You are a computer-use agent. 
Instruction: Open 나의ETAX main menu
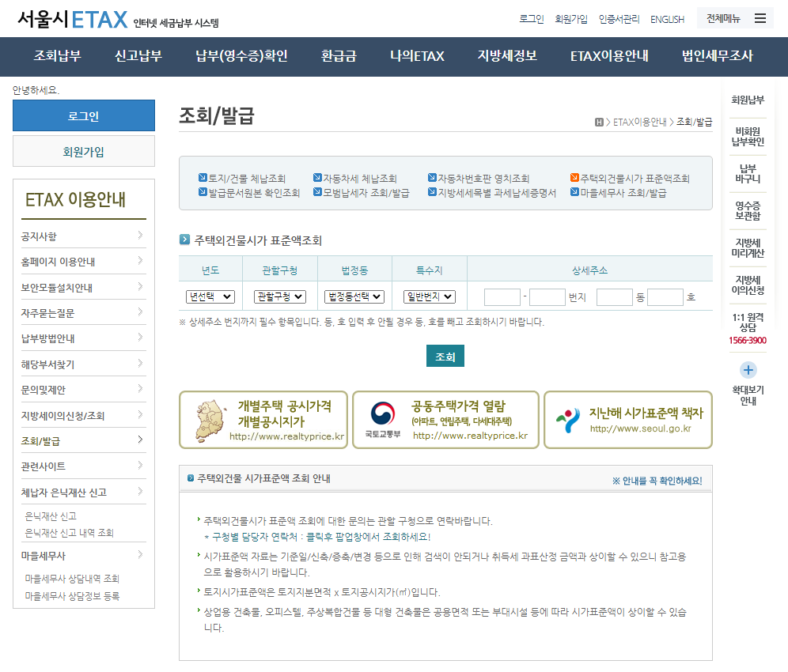point(417,56)
